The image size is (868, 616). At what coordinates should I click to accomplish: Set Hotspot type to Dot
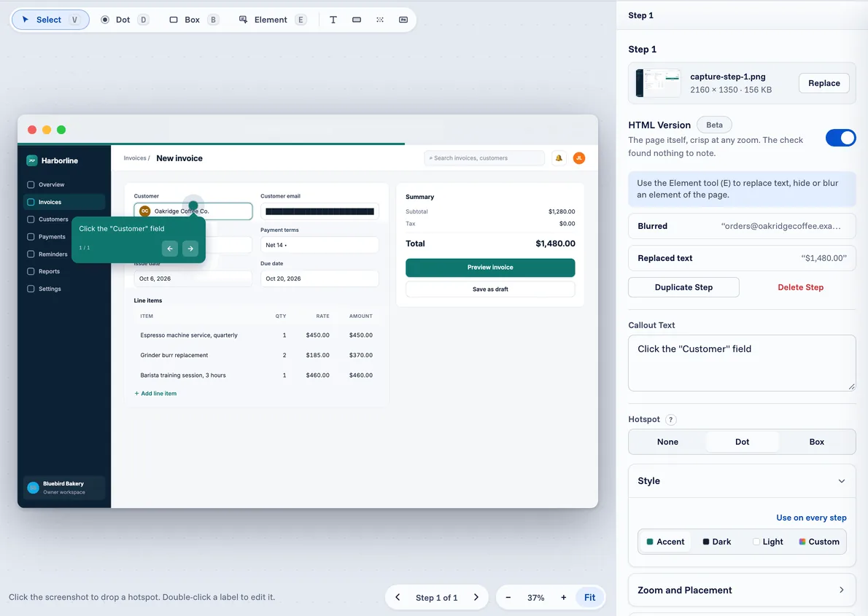(x=743, y=442)
